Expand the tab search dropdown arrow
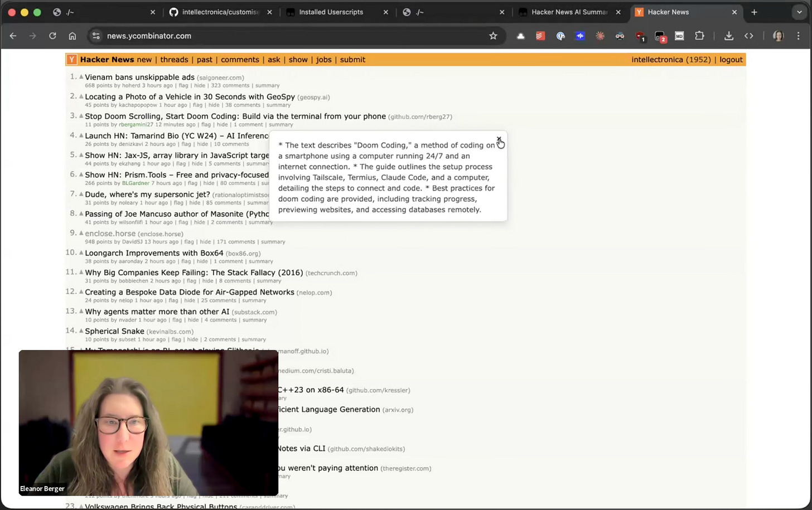The width and height of the screenshot is (812, 510). pos(799,12)
